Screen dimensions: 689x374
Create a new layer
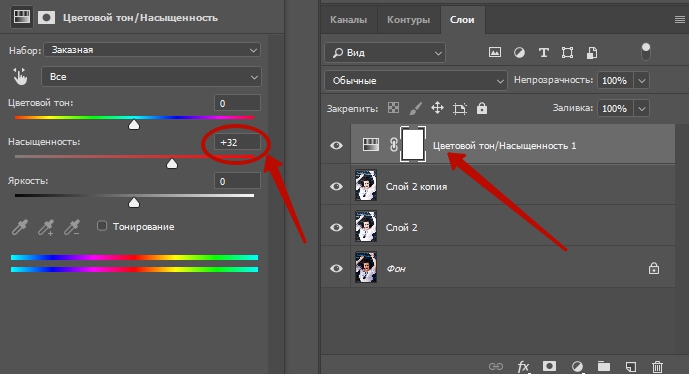click(x=631, y=366)
